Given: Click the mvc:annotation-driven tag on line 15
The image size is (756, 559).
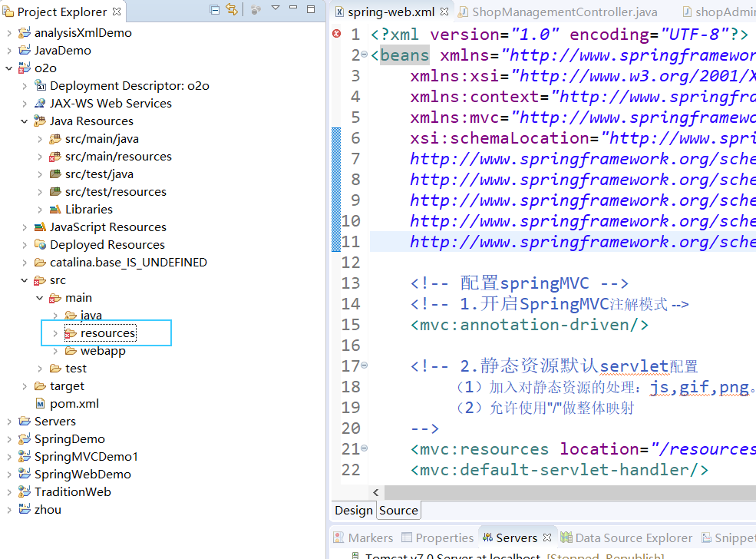Looking at the screenshot, I should tap(529, 325).
